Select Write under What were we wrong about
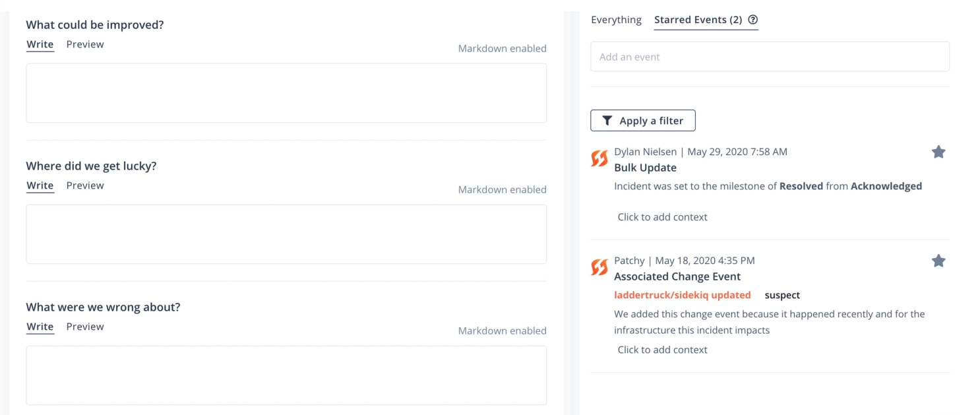This screenshot has width=980, height=415. click(40, 327)
